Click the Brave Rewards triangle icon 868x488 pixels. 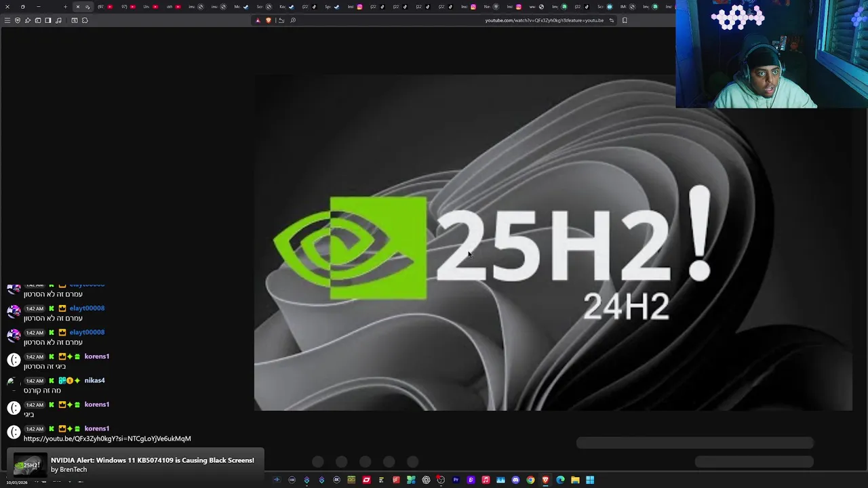click(x=258, y=20)
